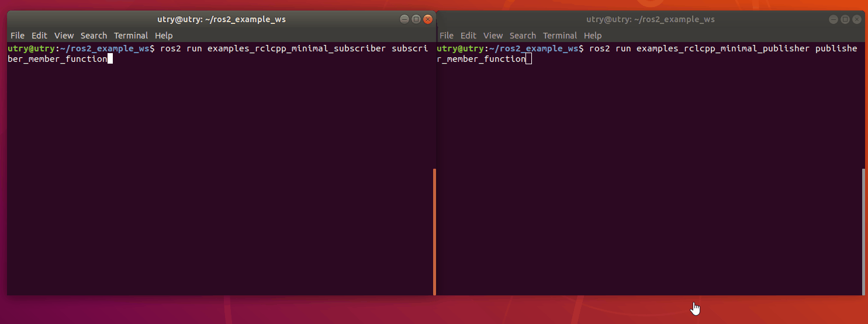Click the utry@utry prompt in left terminal

(31, 48)
